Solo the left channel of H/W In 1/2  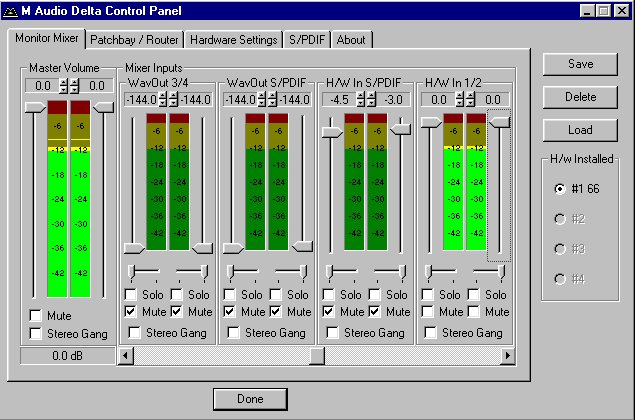[428, 295]
